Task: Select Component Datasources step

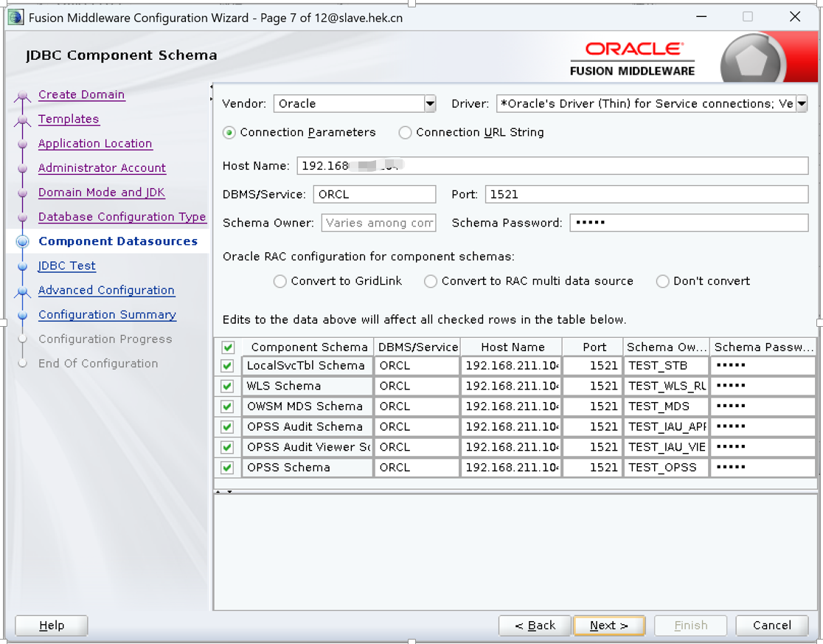Action: pyautogui.click(x=118, y=241)
